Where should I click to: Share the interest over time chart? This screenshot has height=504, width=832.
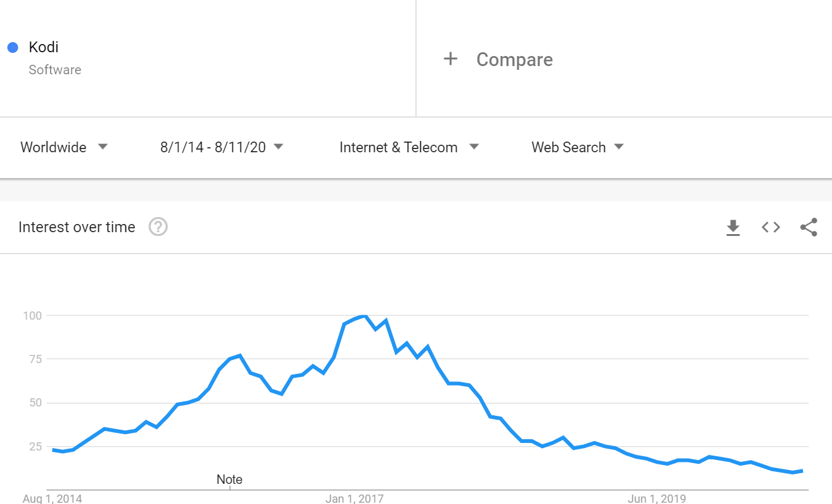pyautogui.click(x=809, y=227)
